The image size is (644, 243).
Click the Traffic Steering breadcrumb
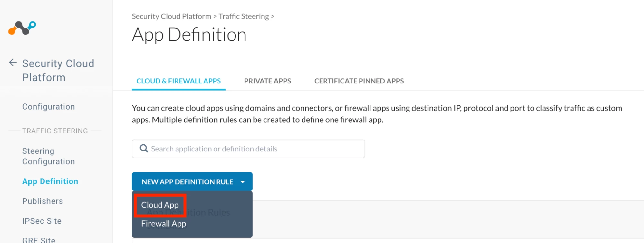(244, 16)
